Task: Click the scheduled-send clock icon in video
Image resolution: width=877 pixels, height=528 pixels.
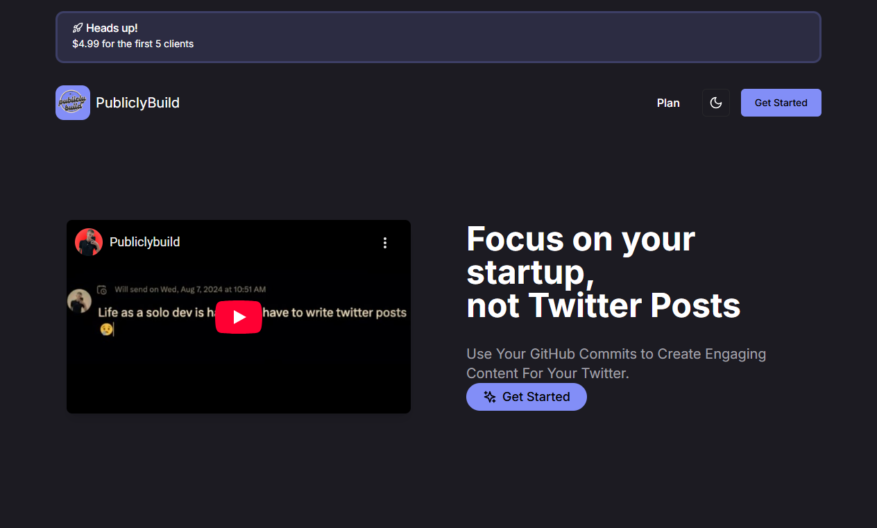Action: pyautogui.click(x=102, y=290)
